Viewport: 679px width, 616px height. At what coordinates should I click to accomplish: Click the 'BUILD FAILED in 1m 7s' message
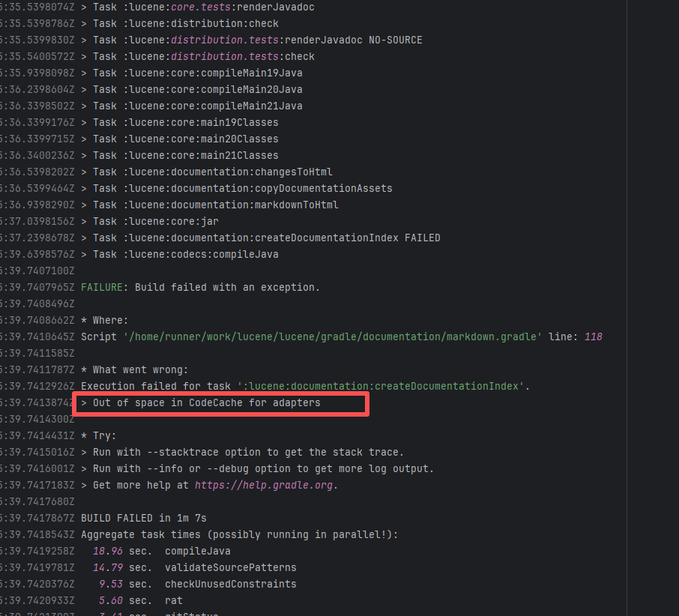(143, 518)
